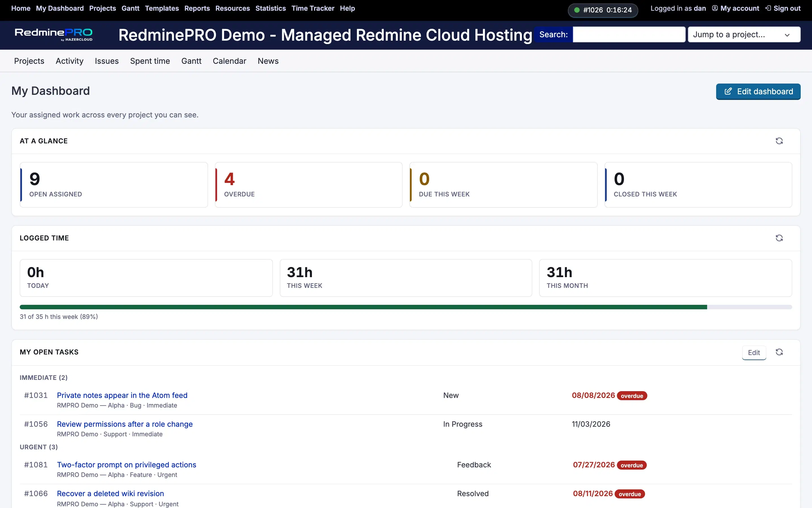Open Templates from the top menu
Screen dimensions: 812x508
(162, 8)
